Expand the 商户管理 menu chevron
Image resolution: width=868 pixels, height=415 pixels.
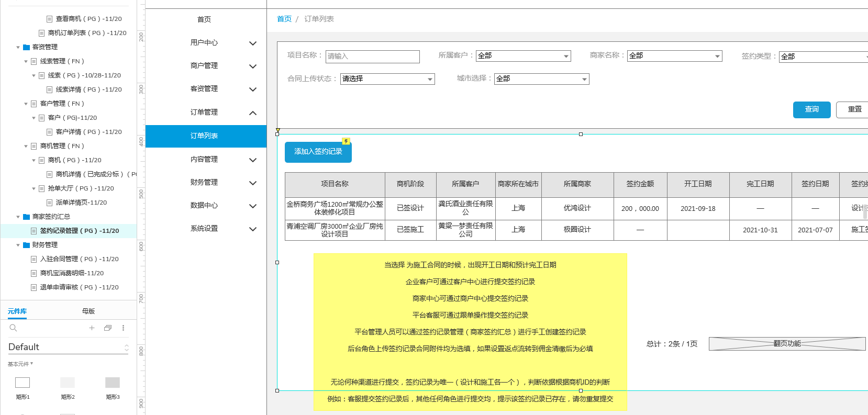click(x=253, y=66)
